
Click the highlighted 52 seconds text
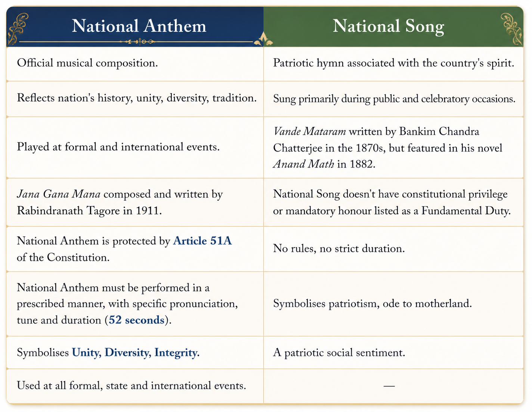point(136,320)
